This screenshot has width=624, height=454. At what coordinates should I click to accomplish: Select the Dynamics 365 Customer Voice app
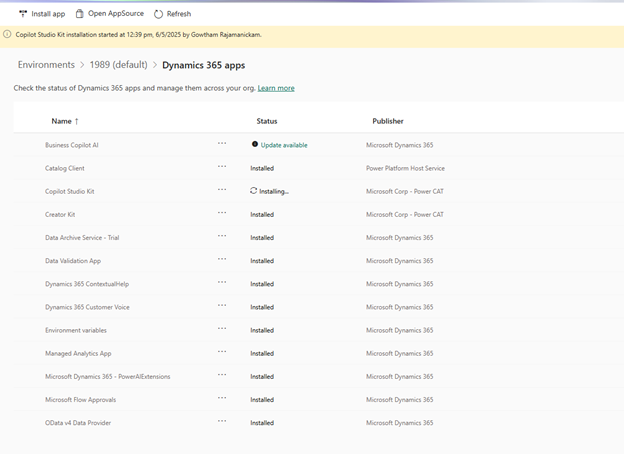click(87, 307)
